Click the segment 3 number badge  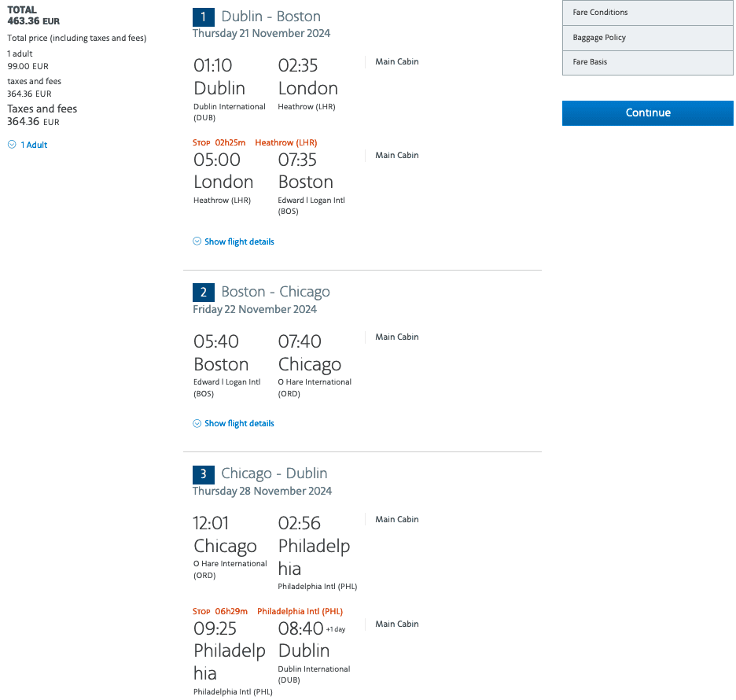coord(204,474)
